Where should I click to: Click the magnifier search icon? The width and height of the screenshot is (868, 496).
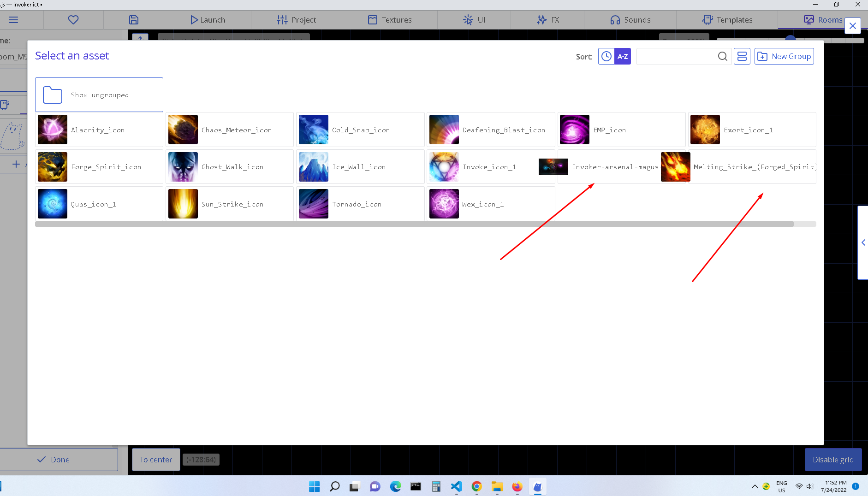[723, 56]
